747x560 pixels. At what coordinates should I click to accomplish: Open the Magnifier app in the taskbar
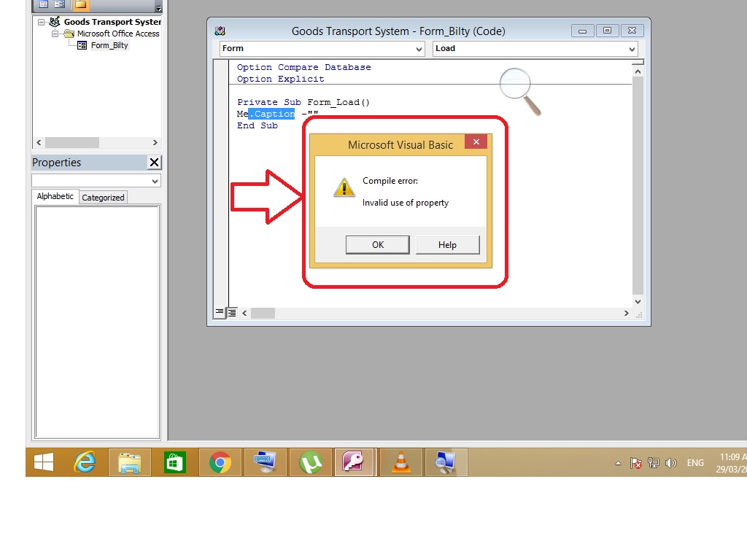pyautogui.click(x=446, y=462)
